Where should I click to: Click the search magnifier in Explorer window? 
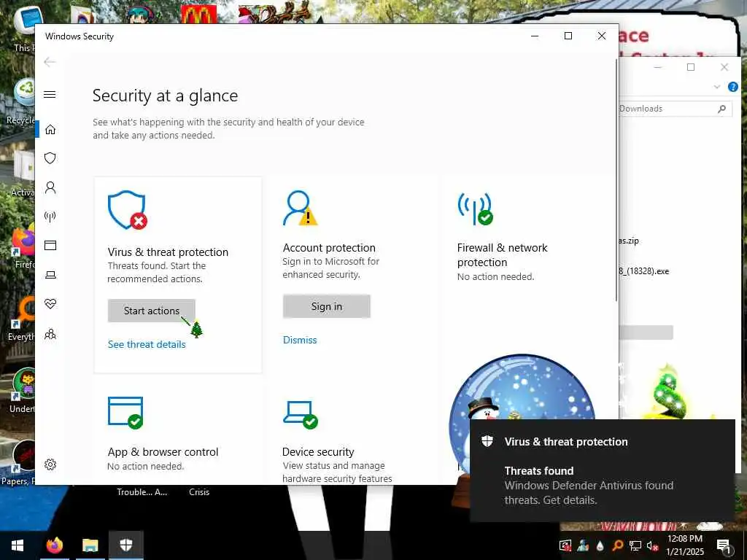coord(721,109)
